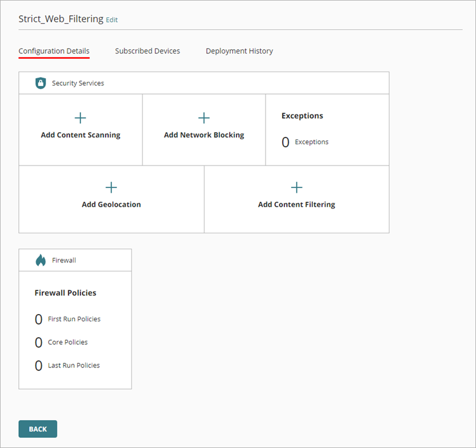Select the Add Content Scanning label
The height and width of the screenshot is (448, 476).
tap(81, 135)
